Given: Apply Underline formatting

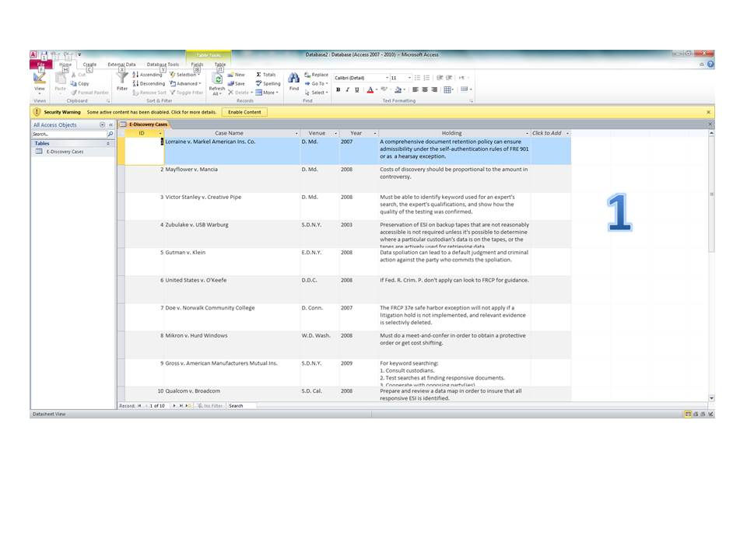Looking at the screenshot, I should tap(356, 89).
